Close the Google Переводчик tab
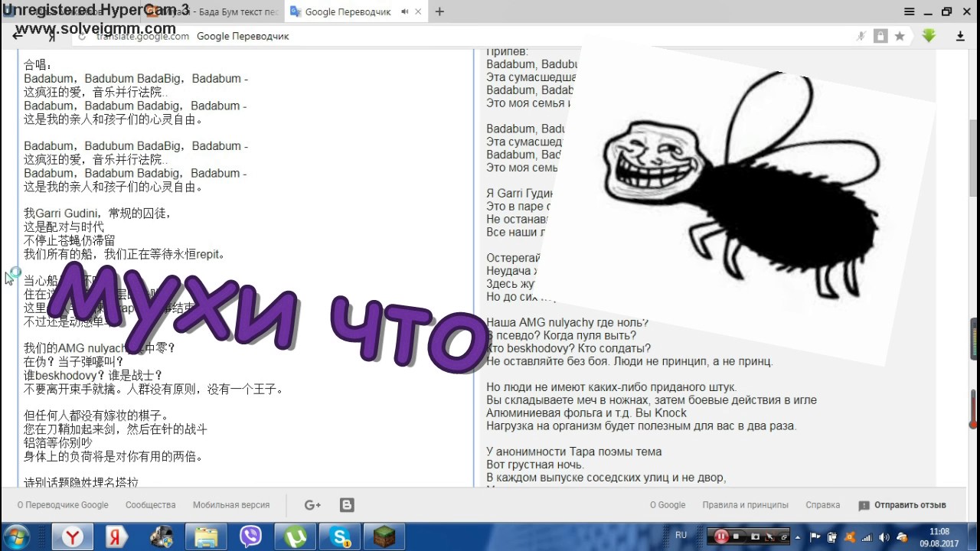 click(x=420, y=11)
